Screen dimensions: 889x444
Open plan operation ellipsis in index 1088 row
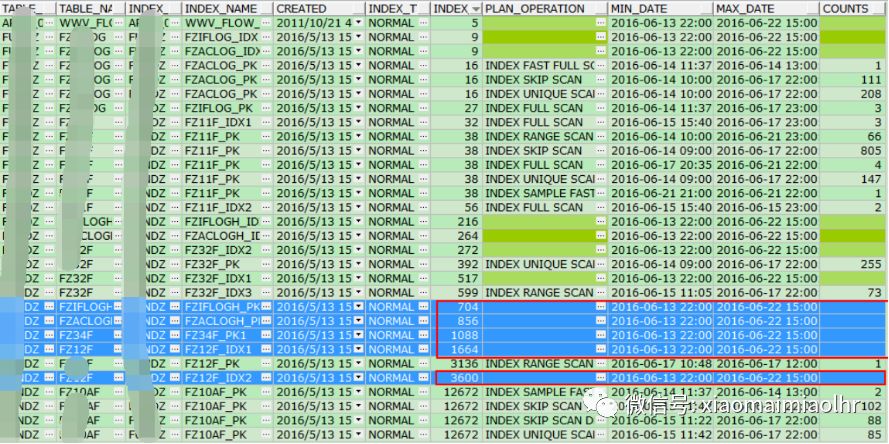click(x=601, y=335)
